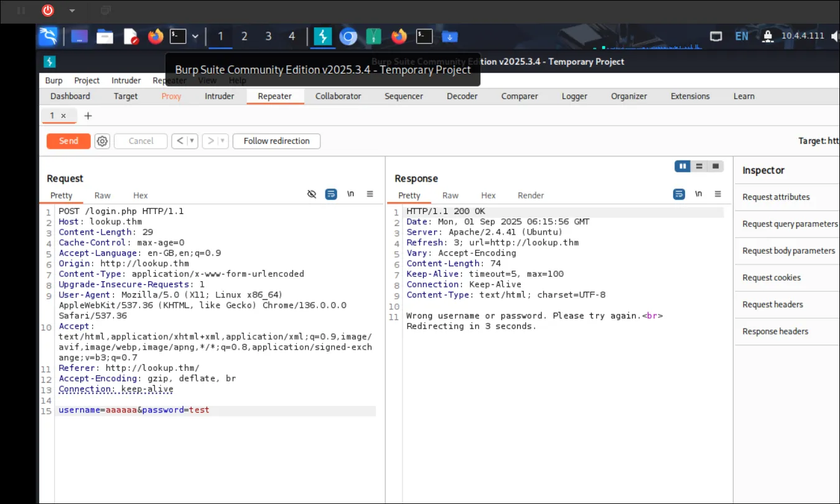Open the Logger tab

[574, 96]
